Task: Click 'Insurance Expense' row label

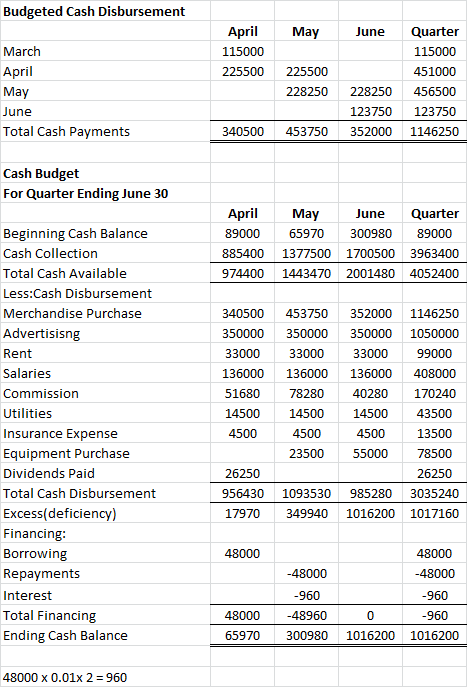Action: click(105, 433)
